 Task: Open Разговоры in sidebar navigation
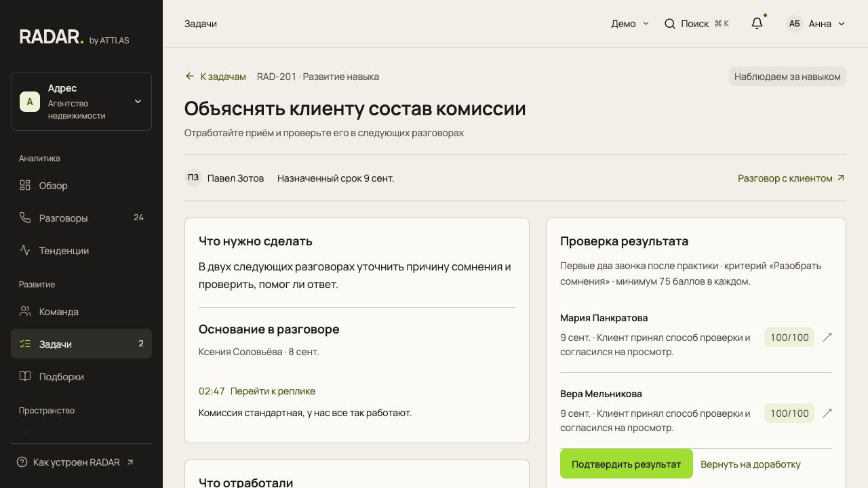(x=81, y=218)
